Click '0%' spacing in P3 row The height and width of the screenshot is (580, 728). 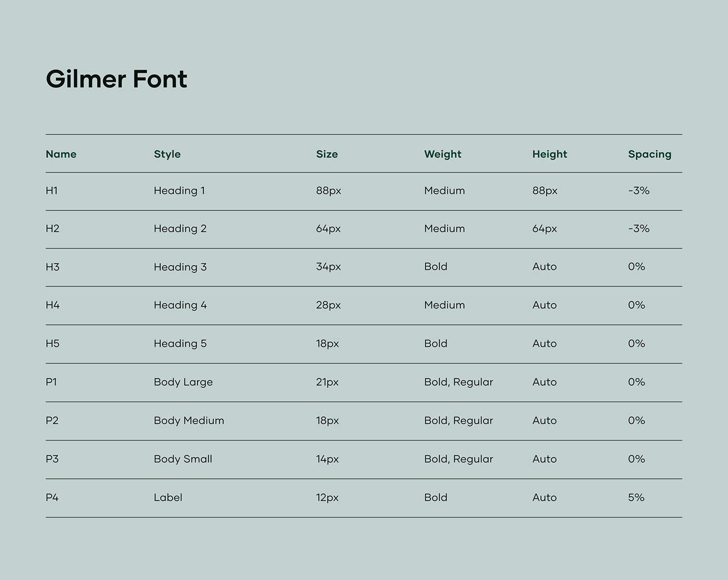click(x=636, y=459)
